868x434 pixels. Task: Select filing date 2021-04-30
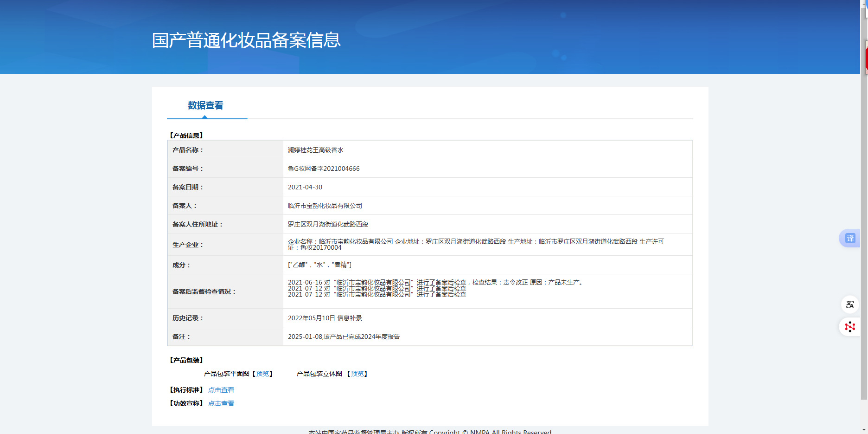[305, 187]
